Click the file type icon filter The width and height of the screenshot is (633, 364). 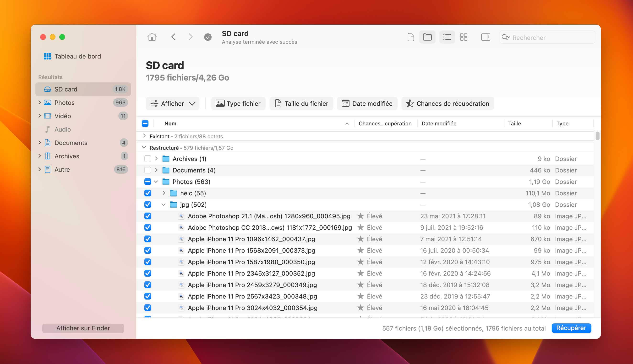pyautogui.click(x=237, y=103)
